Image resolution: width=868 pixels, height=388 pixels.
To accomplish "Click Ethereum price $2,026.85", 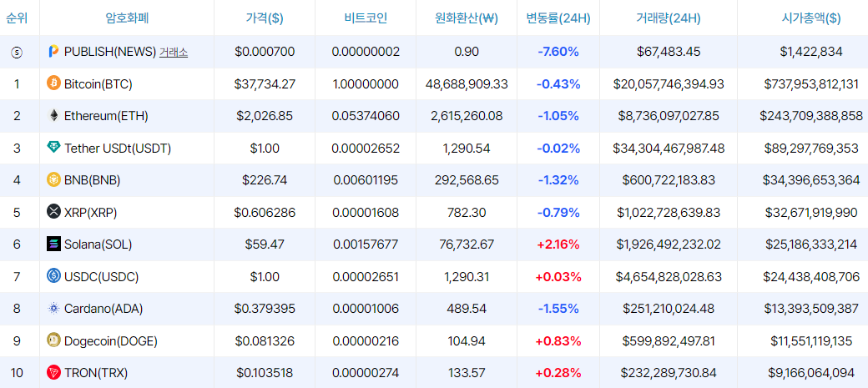I will coord(265,116).
